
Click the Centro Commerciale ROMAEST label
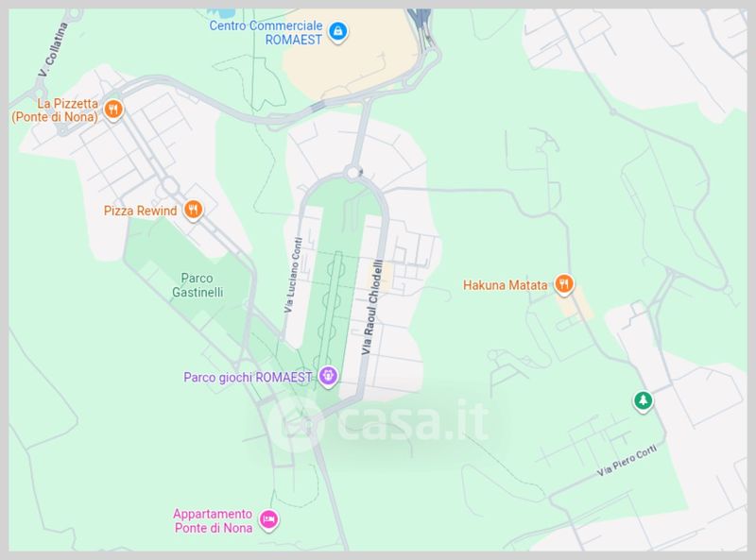click(266, 32)
